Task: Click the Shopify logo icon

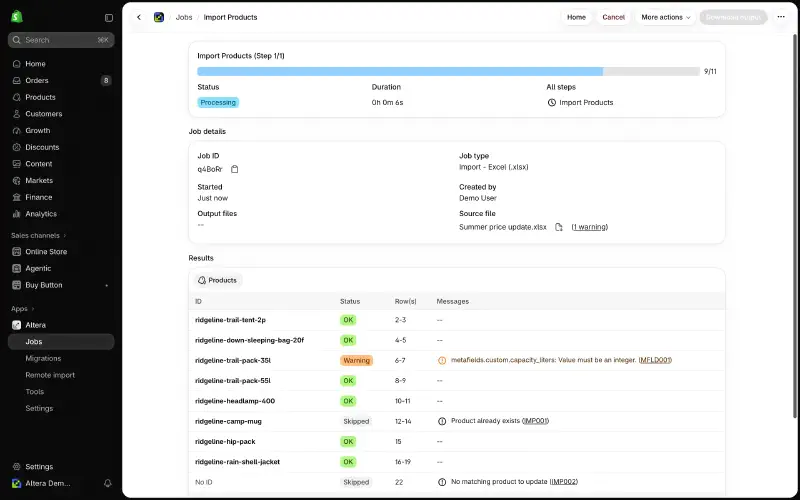Action: tap(17, 17)
